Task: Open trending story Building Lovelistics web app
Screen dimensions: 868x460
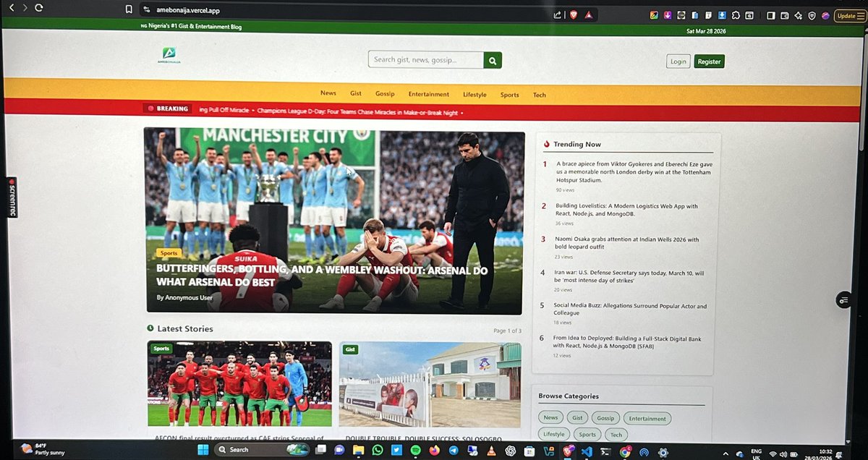Action: (x=627, y=210)
